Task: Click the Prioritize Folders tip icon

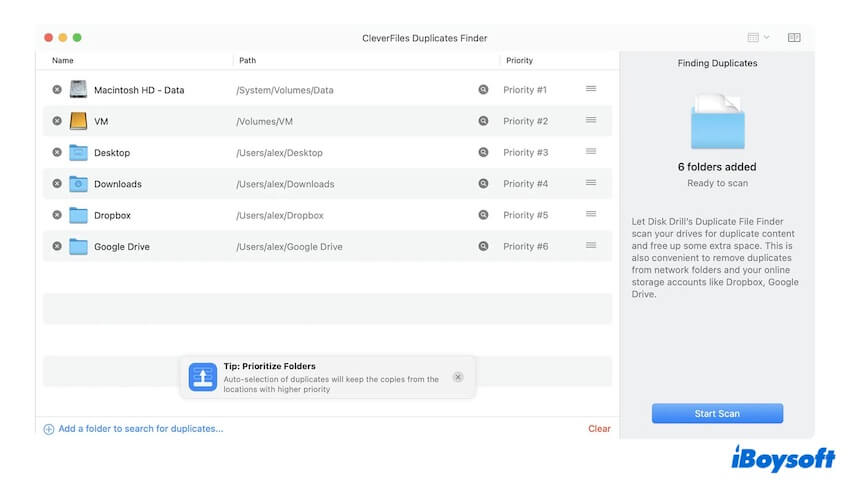Action: coord(203,377)
